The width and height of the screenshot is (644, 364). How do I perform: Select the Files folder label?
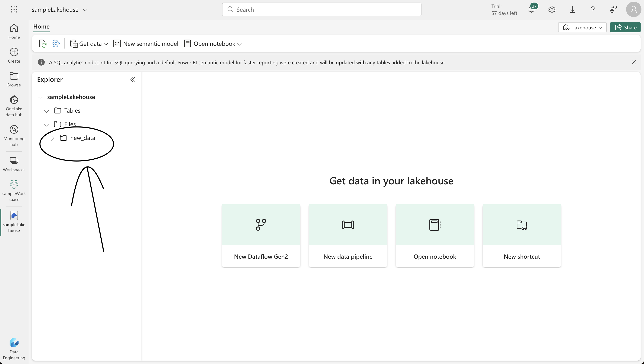pos(70,124)
